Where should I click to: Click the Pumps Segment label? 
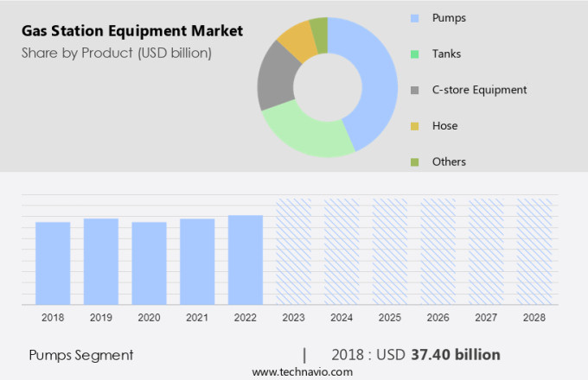pos(81,354)
